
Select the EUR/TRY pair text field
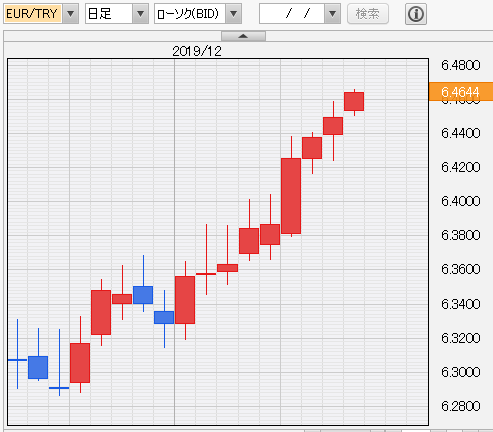(x=33, y=14)
